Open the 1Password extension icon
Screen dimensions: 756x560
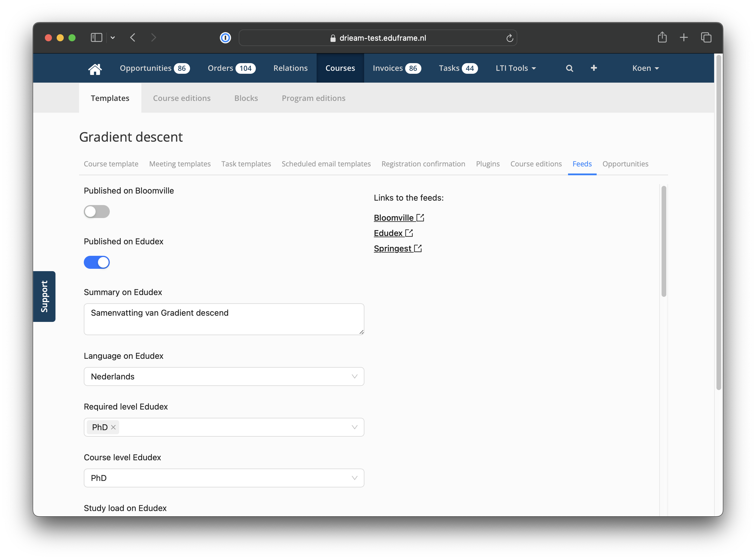[x=225, y=38]
